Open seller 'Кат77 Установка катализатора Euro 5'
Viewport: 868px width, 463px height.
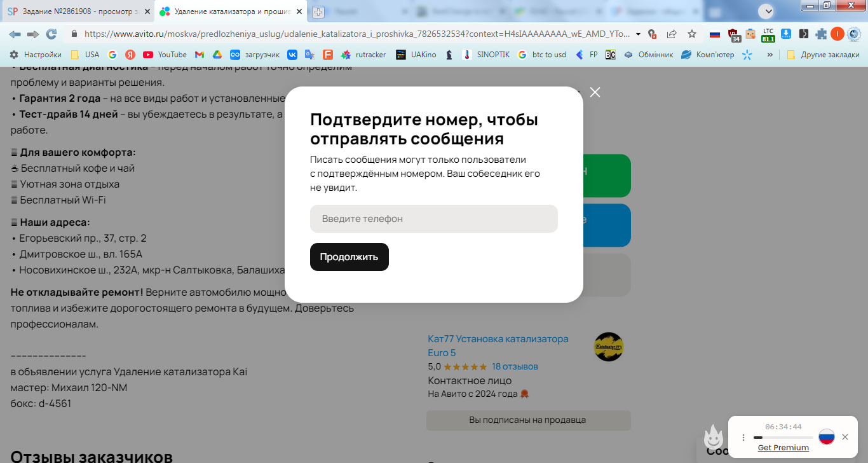[498, 345]
